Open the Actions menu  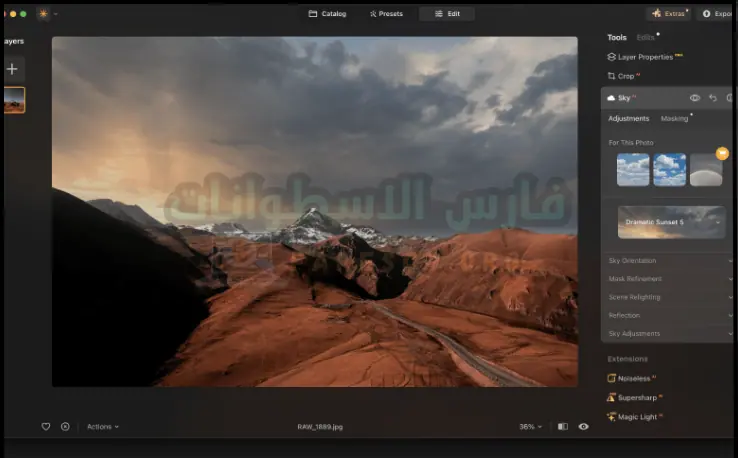point(102,426)
